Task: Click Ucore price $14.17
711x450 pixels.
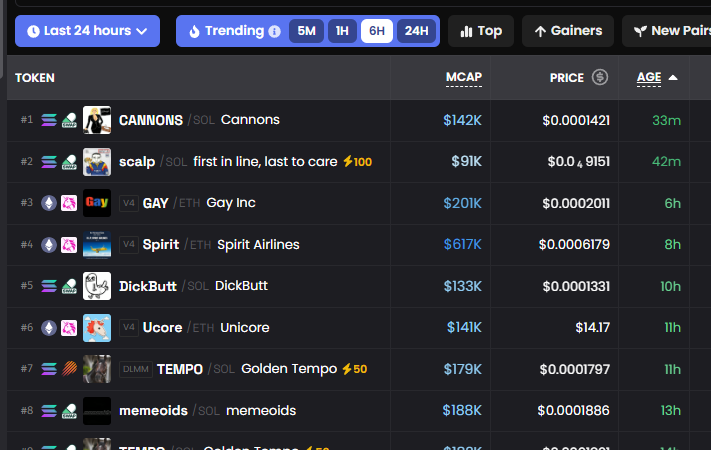Action: (x=592, y=328)
